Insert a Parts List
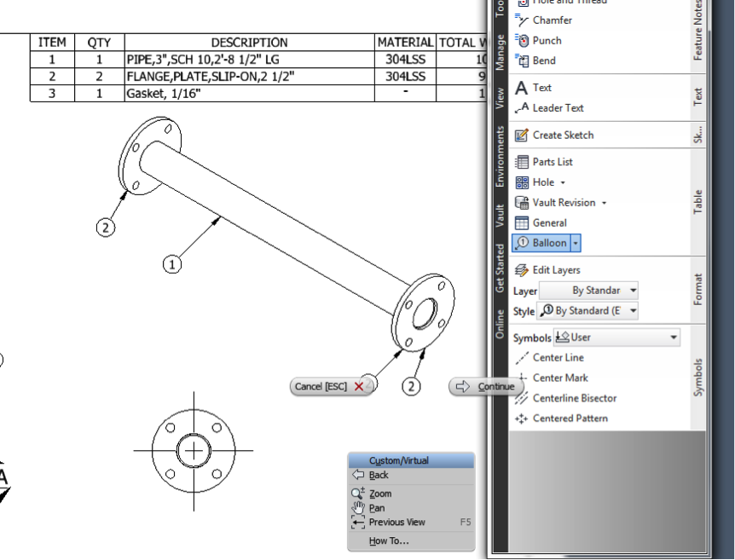The height and width of the screenshot is (560, 735). (x=544, y=162)
